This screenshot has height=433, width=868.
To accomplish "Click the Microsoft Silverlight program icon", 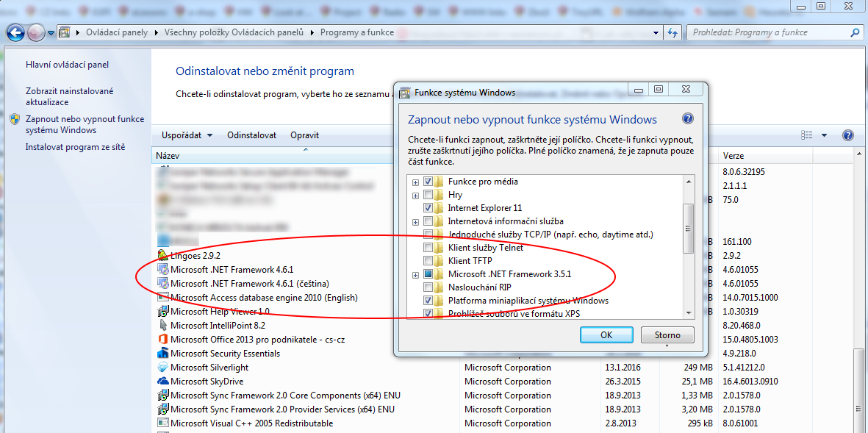I will [163, 368].
